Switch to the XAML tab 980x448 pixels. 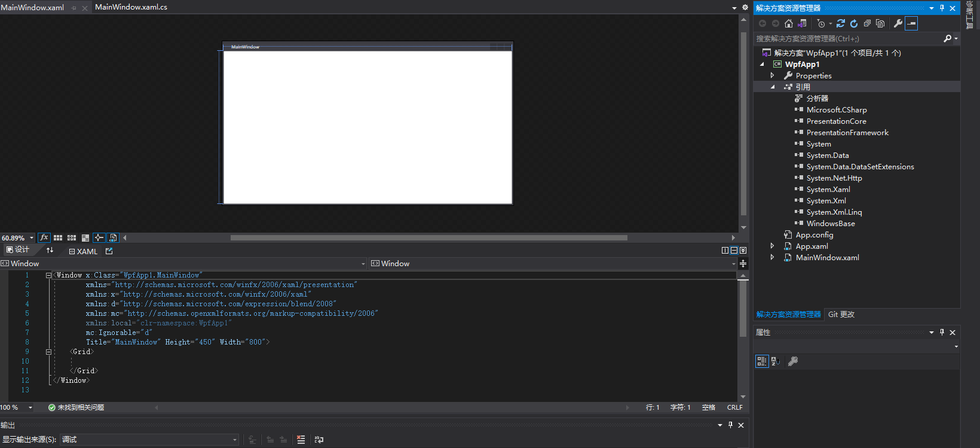coord(83,251)
